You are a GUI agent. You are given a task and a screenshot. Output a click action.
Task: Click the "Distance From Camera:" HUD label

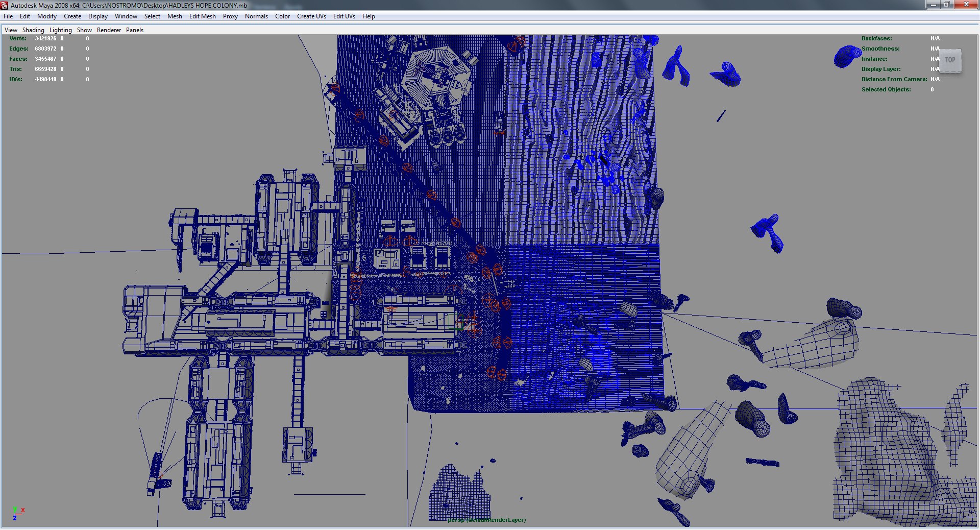(x=894, y=79)
